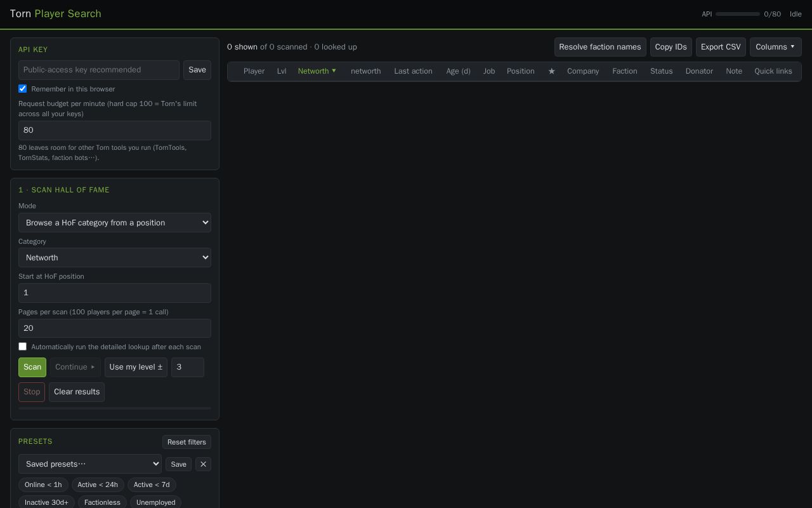Screen dimensions: 812x508
Task: Sort by the Position column
Action: click(520, 71)
